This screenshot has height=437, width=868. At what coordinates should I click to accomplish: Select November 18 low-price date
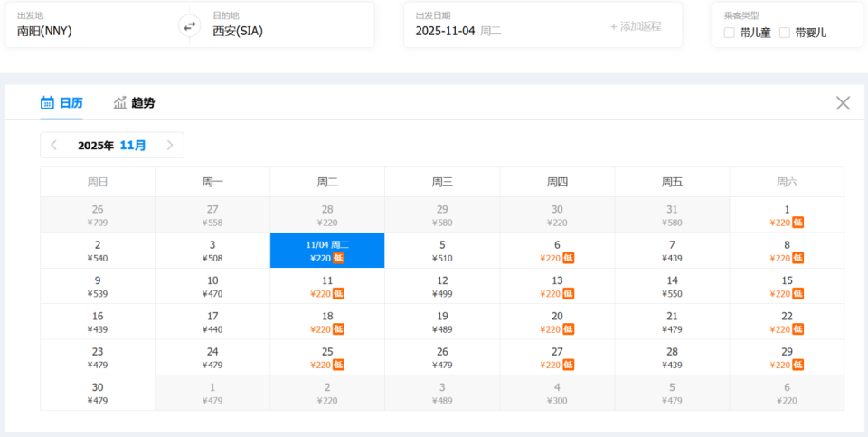pos(327,322)
